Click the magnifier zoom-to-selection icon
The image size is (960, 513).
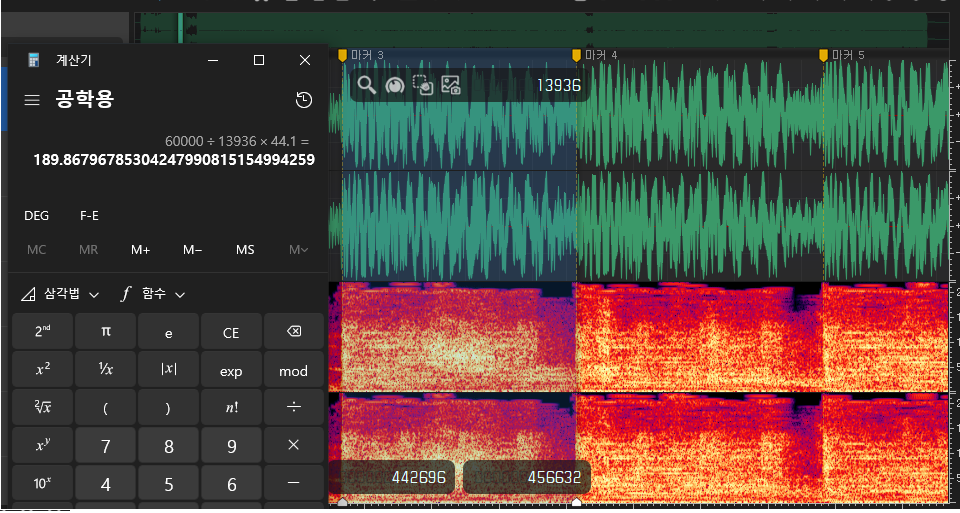367,85
